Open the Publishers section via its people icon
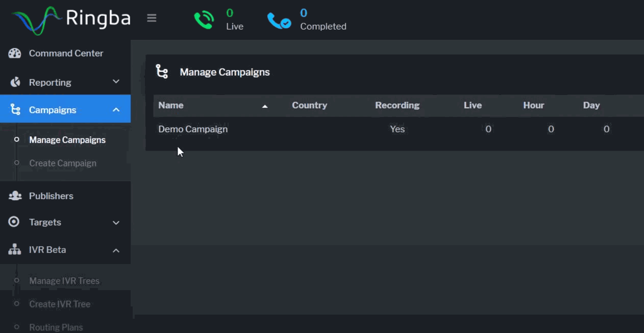This screenshot has width=644, height=333. pyautogui.click(x=14, y=195)
